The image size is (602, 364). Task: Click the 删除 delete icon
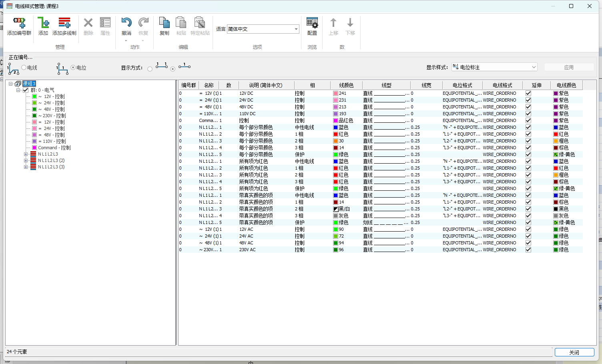click(x=88, y=23)
